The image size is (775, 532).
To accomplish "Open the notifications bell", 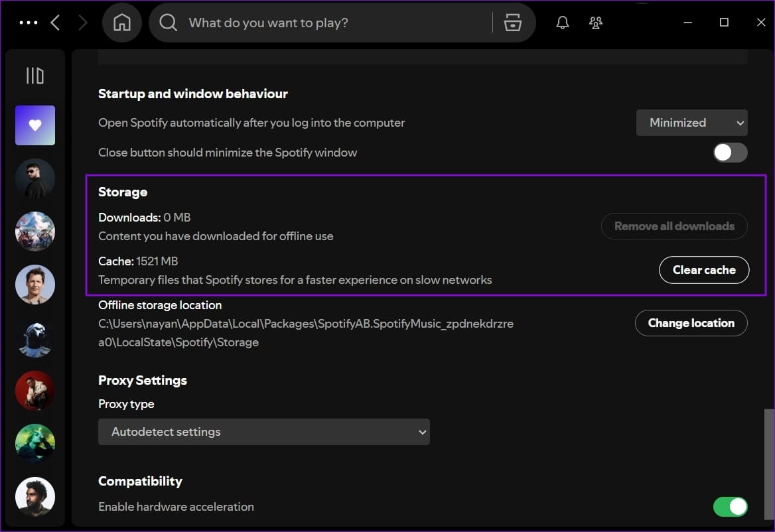I will pos(563,23).
